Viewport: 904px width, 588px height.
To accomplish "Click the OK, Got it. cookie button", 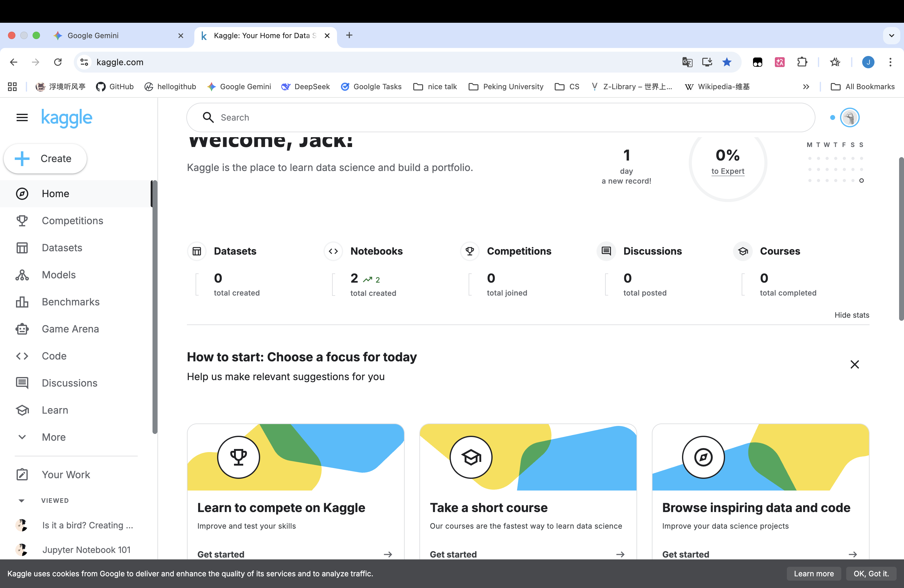I will (x=870, y=574).
